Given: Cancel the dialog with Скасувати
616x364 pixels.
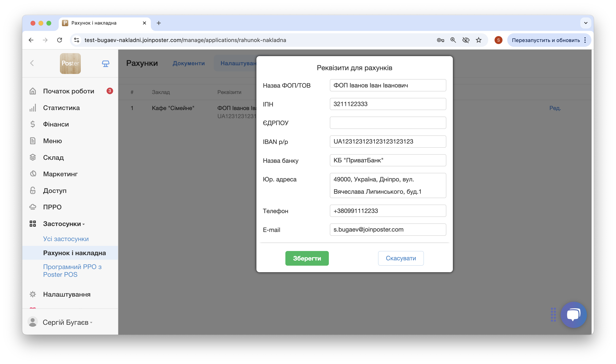Looking at the screenshot, I should tap(401, 258).
